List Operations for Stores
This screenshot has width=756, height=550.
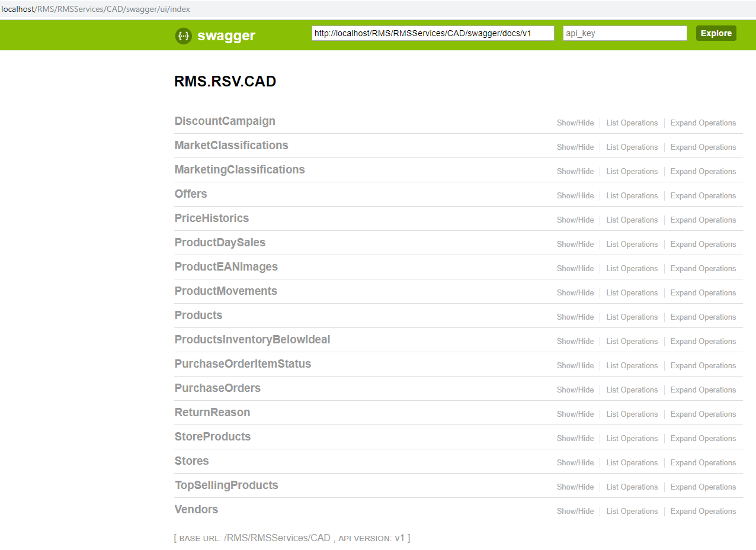[632, 463]
